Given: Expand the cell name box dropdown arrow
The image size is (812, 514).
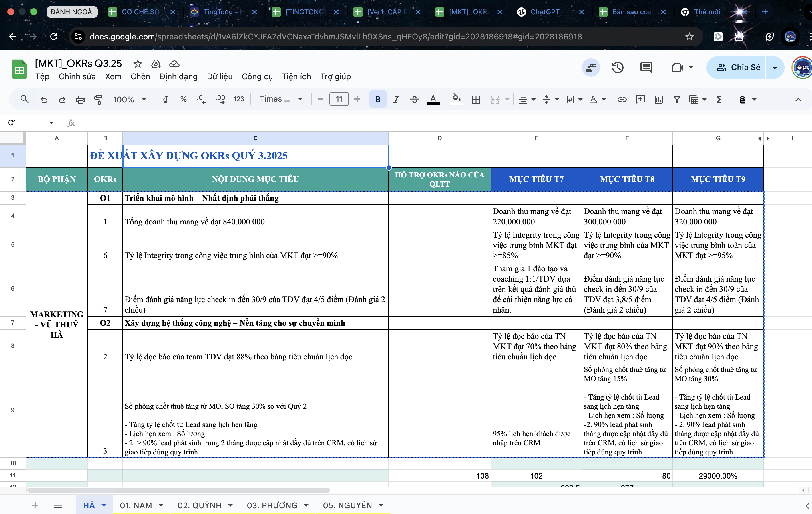Looking at the screenshot, I should click(x=51, y=123).
